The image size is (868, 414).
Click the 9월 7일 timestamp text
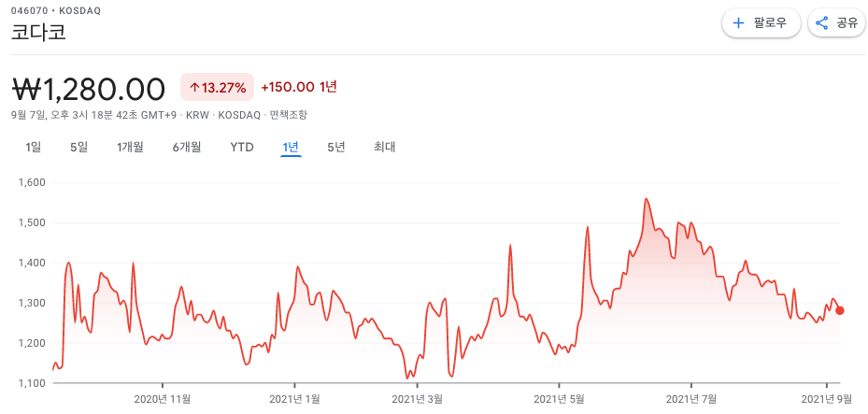94,115
